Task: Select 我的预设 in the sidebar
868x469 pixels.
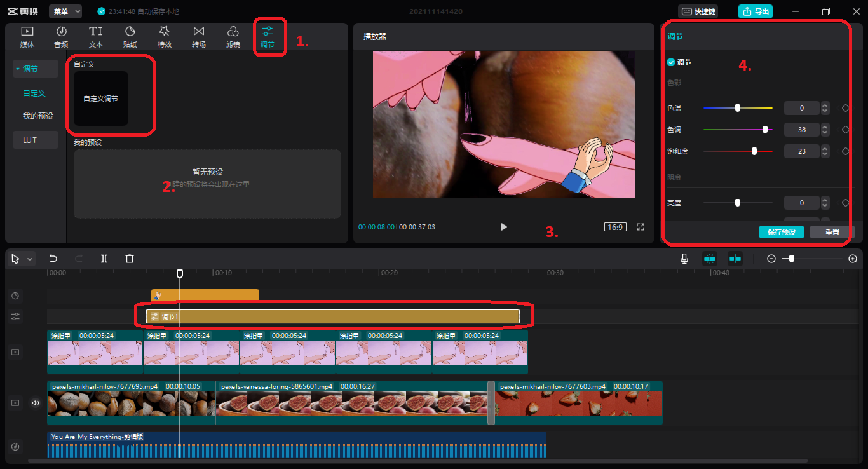Action: point(38,116)
